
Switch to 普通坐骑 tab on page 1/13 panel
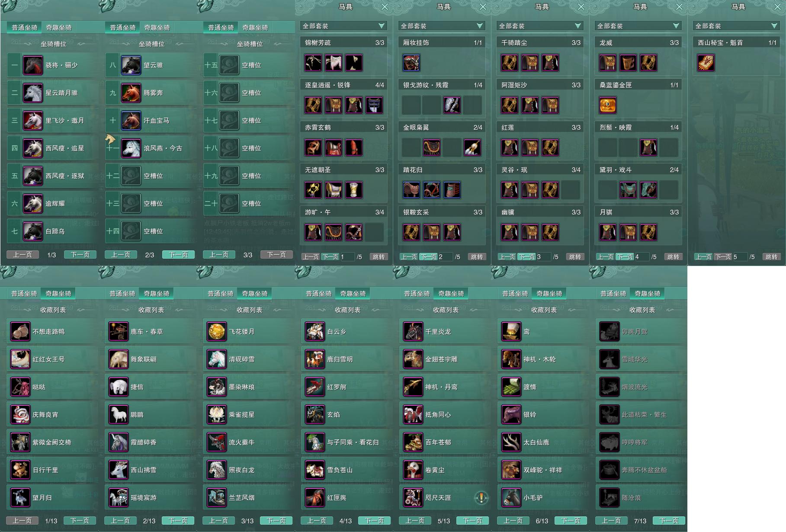(24, 294)
